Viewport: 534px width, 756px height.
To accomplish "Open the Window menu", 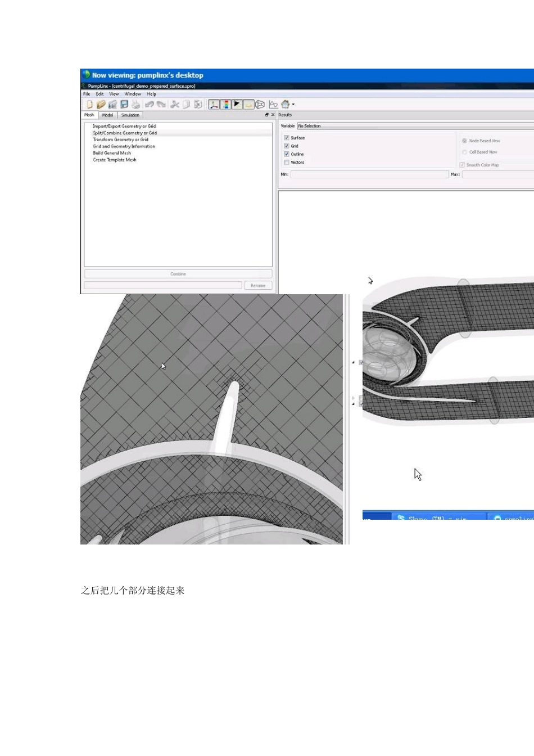I will coord(133,94).
